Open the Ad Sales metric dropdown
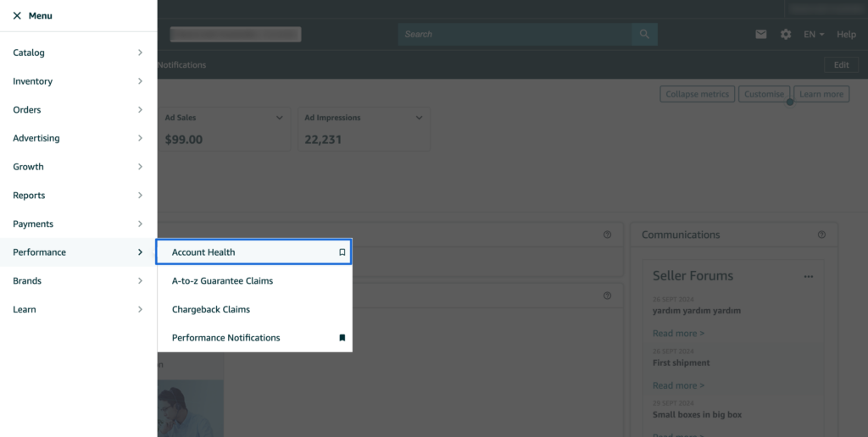This screenshot has height=437, width=868. [x=280, y=118]
